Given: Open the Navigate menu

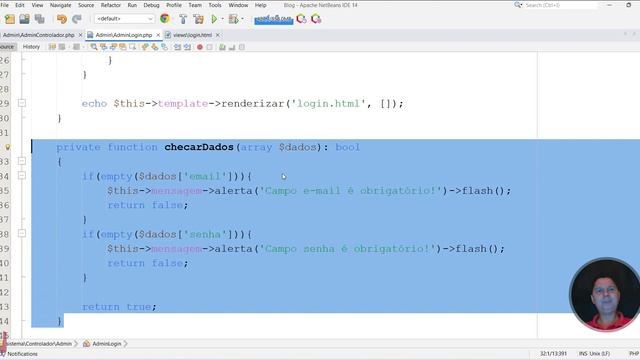Looking at the screenshot, I should 60,5.
